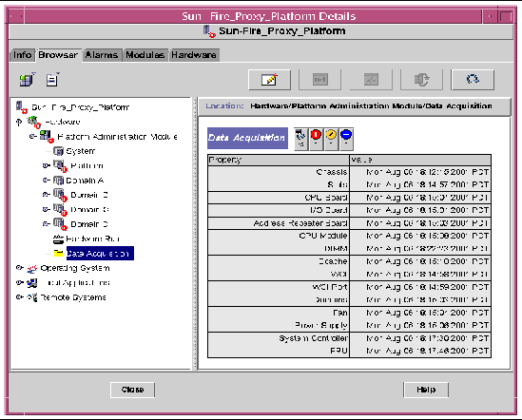Expand the Platform tree node
The height and width of the screenshot is (420, 522).
click(47, 165)
